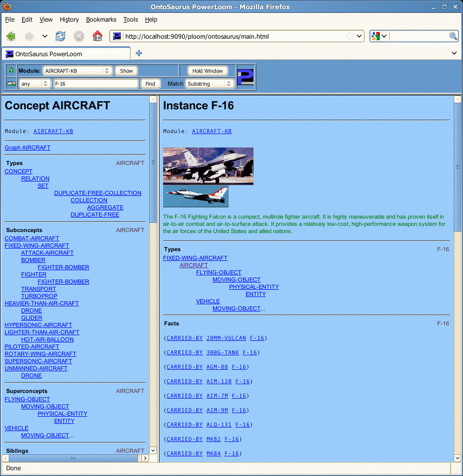Go to the Home page icon
Image resolution: width=463 pixels, height=476 pixels.
tap(98, 36)
